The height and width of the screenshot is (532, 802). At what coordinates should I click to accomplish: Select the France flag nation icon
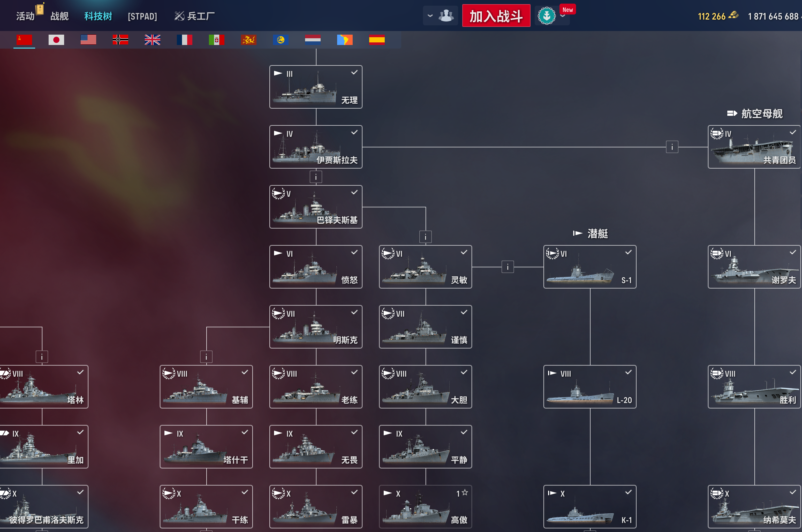(185, 40)
